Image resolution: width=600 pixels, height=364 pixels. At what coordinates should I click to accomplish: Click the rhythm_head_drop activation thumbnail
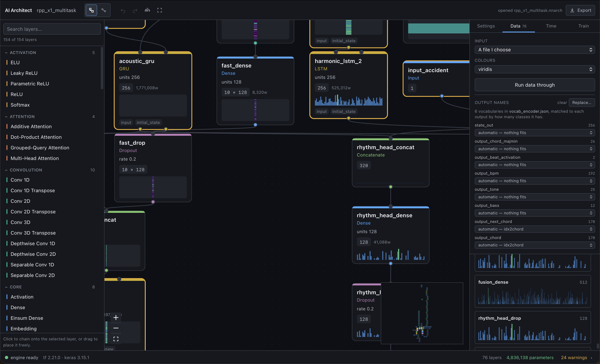pyautogui.click(x=532, y=327)
